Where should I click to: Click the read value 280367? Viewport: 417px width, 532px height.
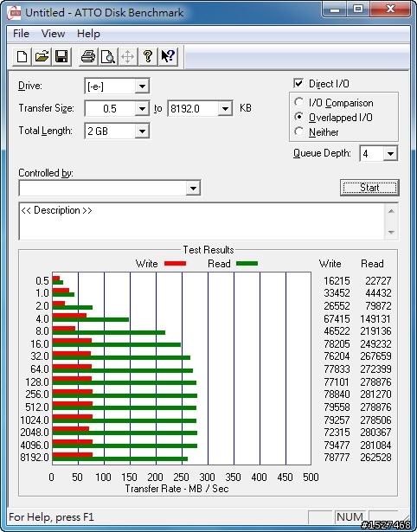(375, 433)
